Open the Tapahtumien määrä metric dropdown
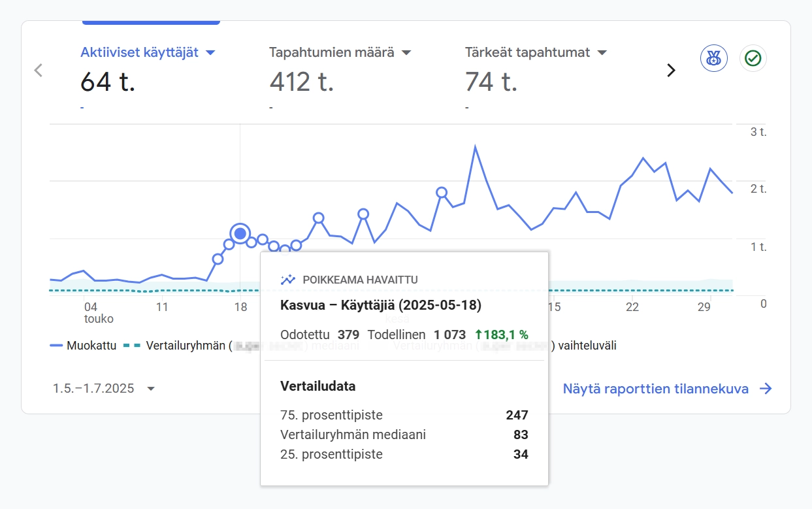The width and height of the screenshot is (812, 509). click(x=406, y=52)
